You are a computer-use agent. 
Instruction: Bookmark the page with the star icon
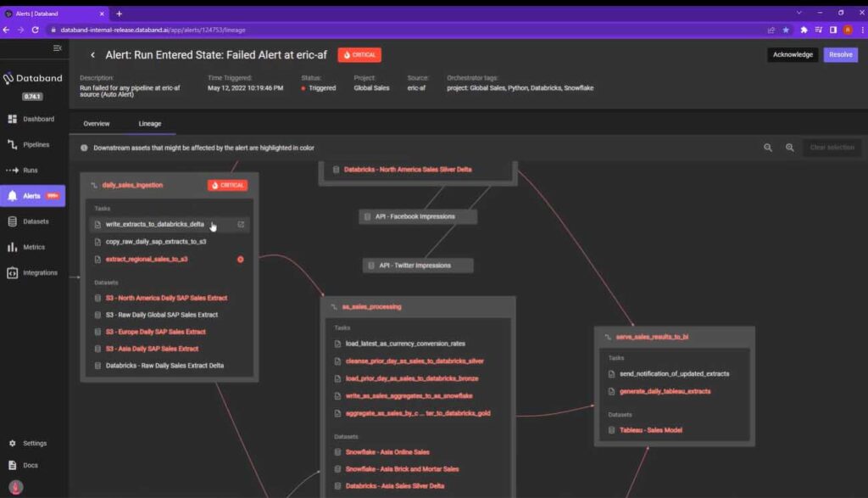(786, 30)
